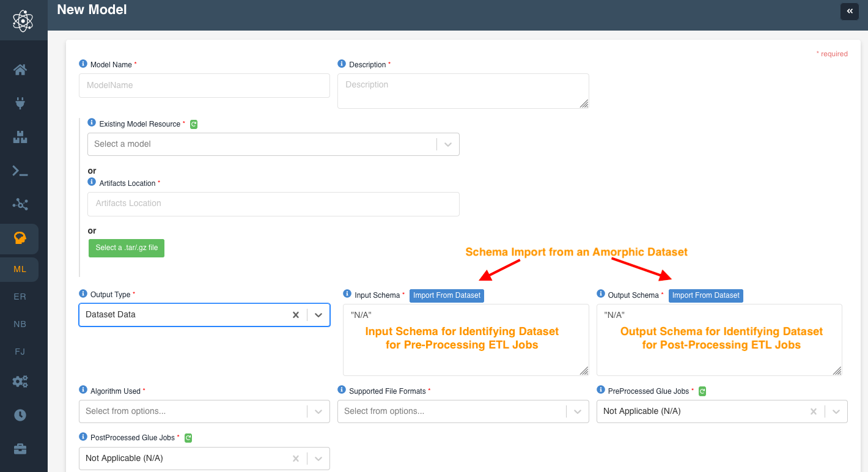This screenshot has height=472, width=868.
Task: Switch to the NB sidebar item
Action: [20, 324]
